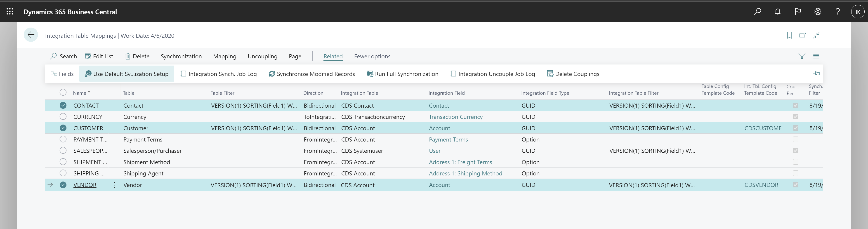This screenshot has height=229, width=868.
Task: Open the filter pane
Action: (x=802, y=56)
